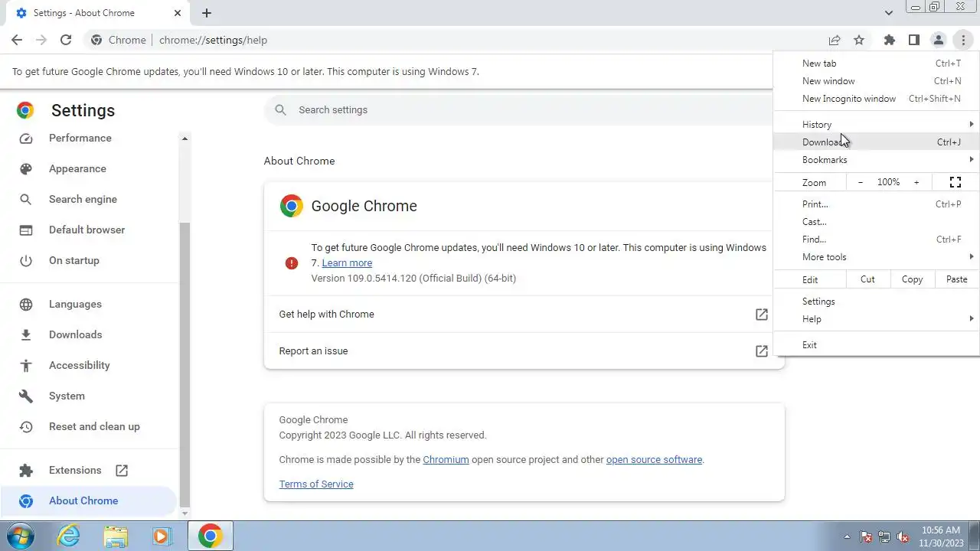Open Appearance settings in sidebar
Screen dimensions: 980x551
click(77, 168)
